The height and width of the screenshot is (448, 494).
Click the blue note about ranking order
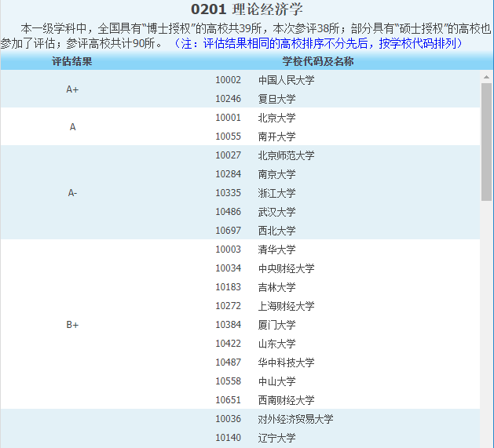(318, 43)
